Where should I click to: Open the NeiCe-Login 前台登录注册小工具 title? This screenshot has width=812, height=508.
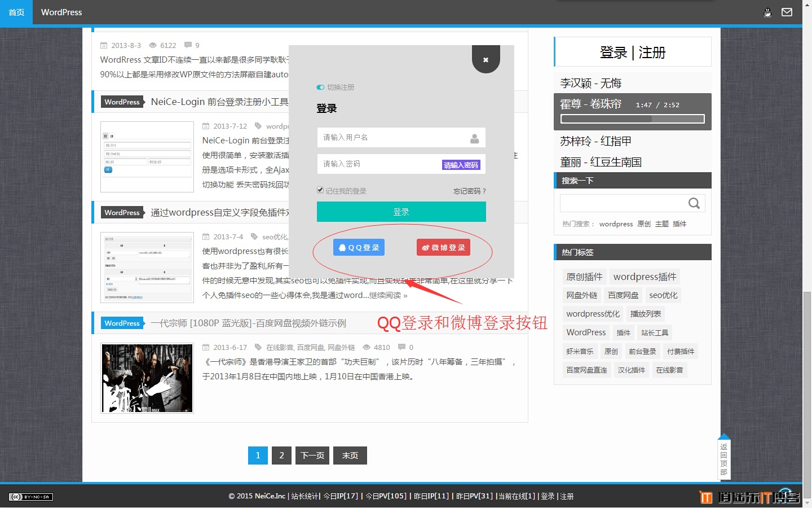(219, 102)
